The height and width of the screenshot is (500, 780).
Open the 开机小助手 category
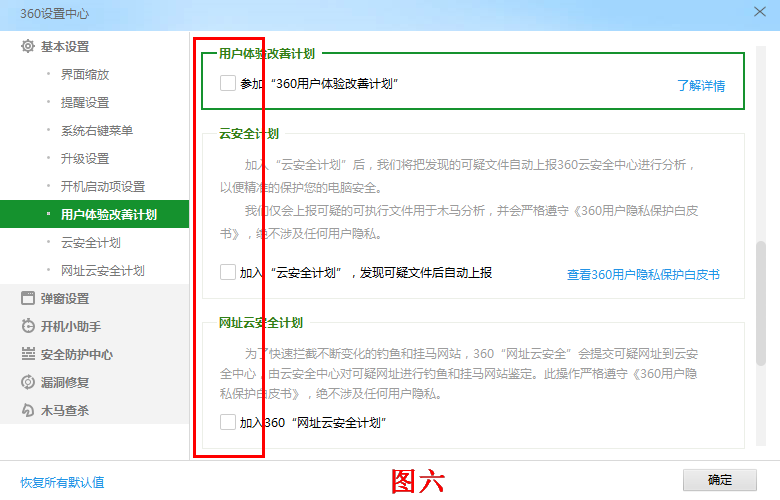point(71,326)
